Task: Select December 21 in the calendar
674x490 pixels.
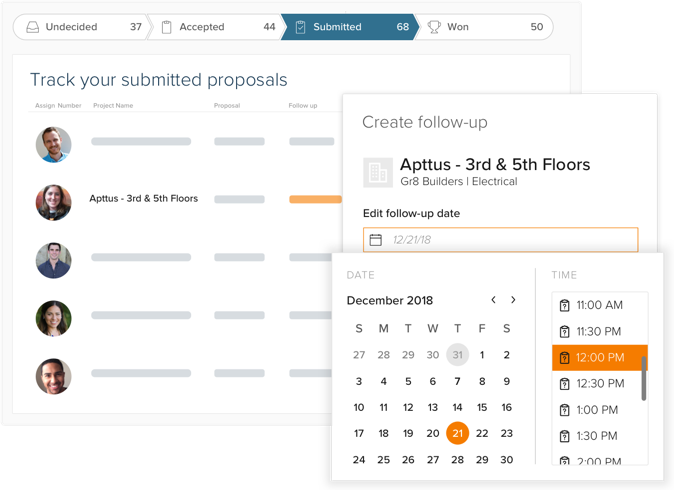Action: coord(457,433)
